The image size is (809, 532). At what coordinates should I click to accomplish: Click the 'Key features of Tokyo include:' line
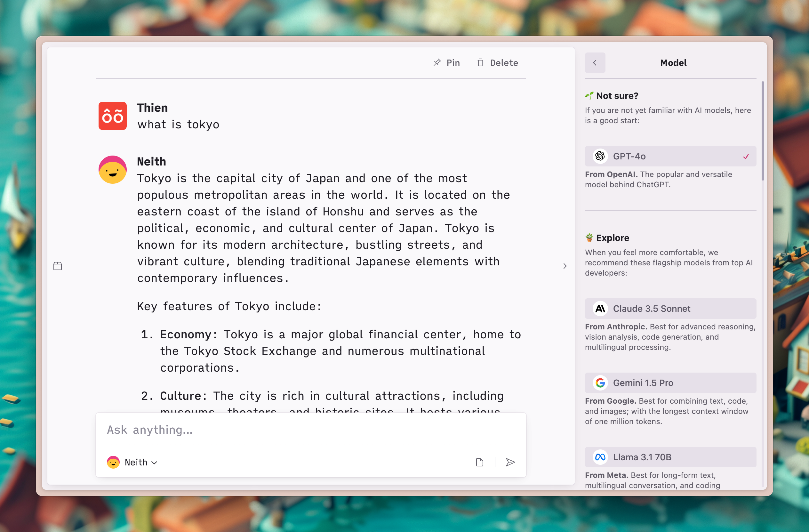(229, 306)
